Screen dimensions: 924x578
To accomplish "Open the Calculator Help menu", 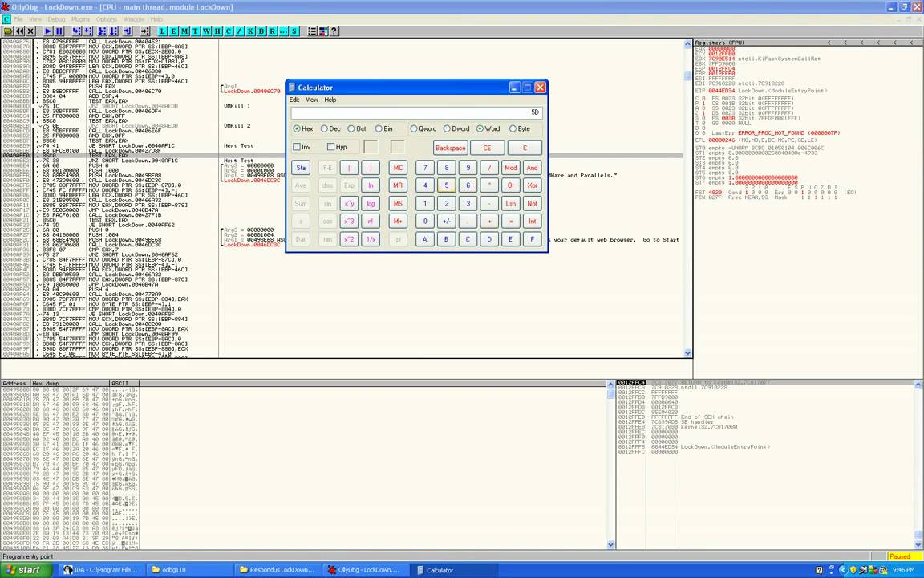I will [330, 100].
